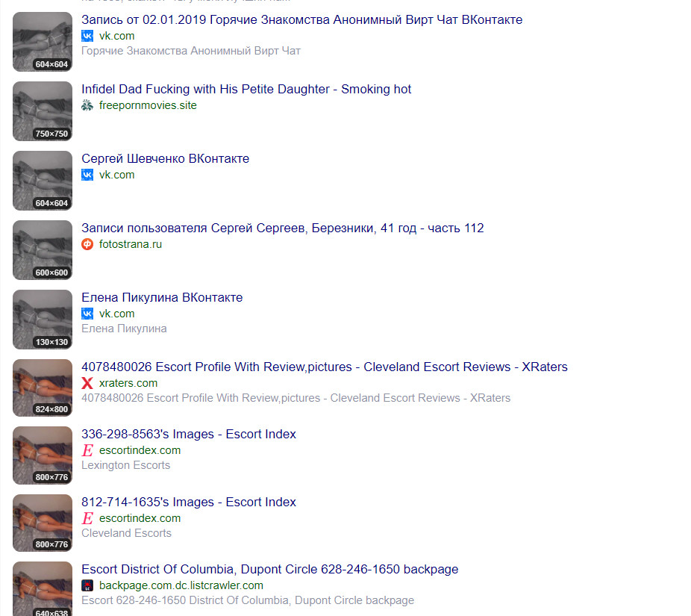Click the vk.com domain under Сергей Шевченко
691x616 pixels.
(116, 175)
